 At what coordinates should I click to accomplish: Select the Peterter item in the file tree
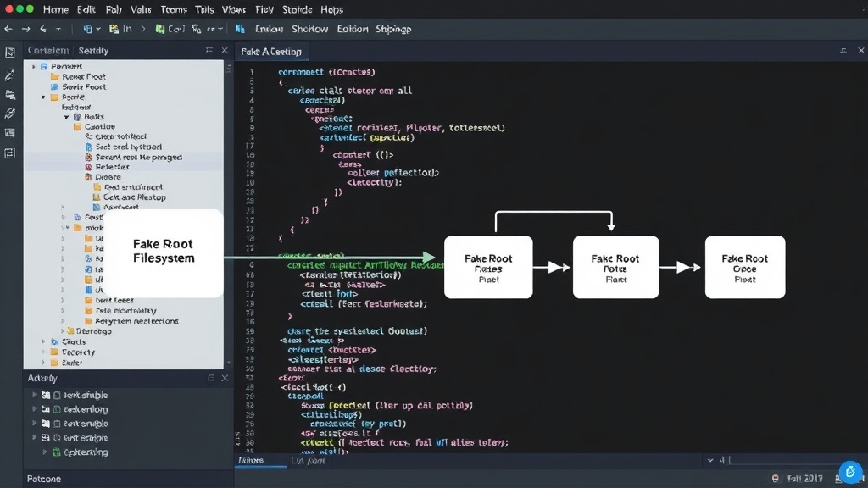[x=113, y=167]
